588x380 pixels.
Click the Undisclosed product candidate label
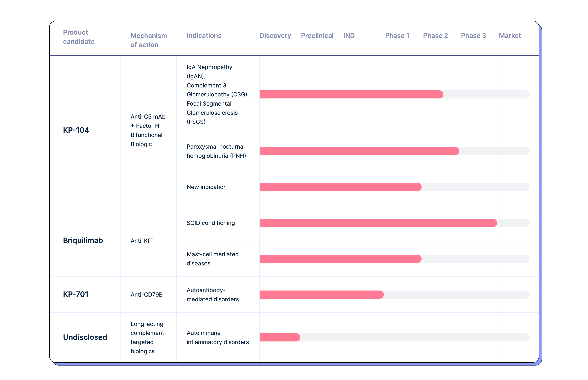coord(85,337)
